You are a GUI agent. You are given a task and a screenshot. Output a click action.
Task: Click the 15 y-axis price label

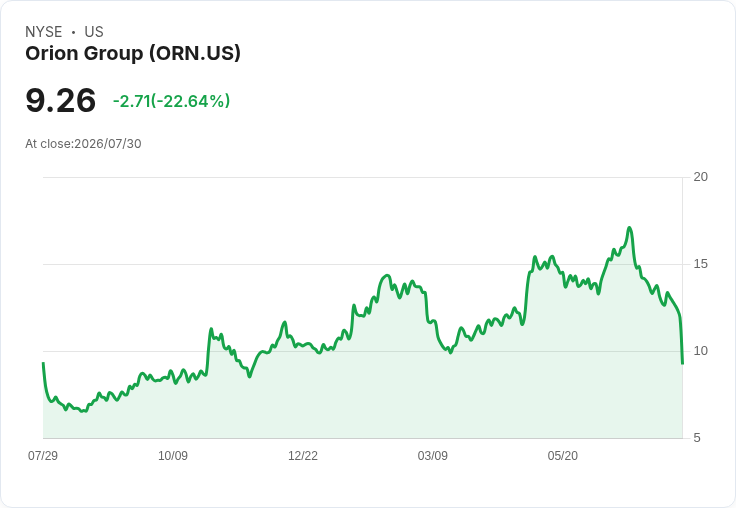[x=701, y=264]
